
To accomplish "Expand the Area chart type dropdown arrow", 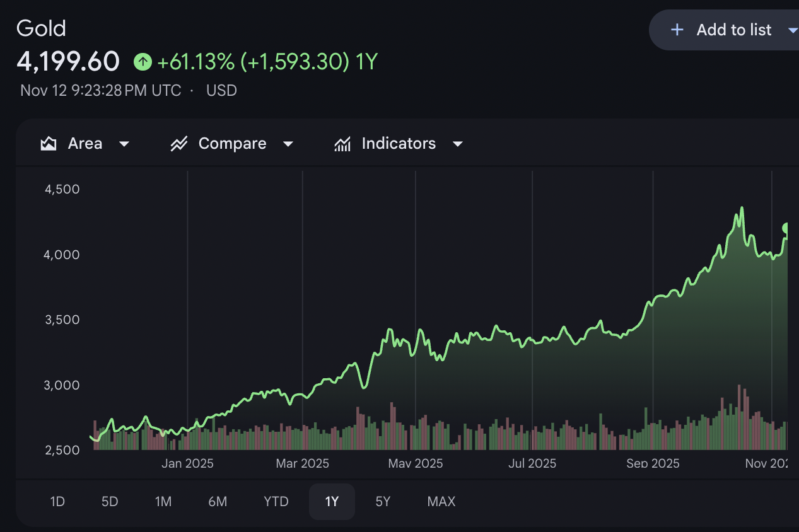I will pos(124,144).
